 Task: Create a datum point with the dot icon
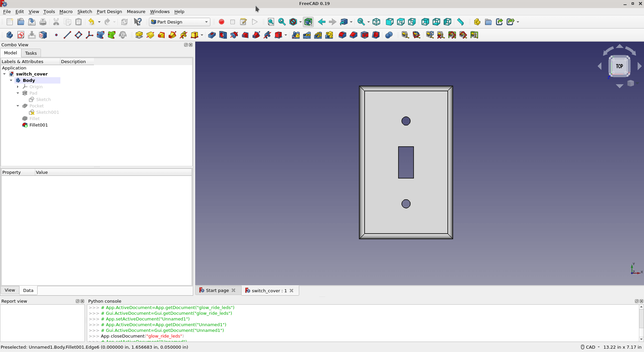click(56, 35)
